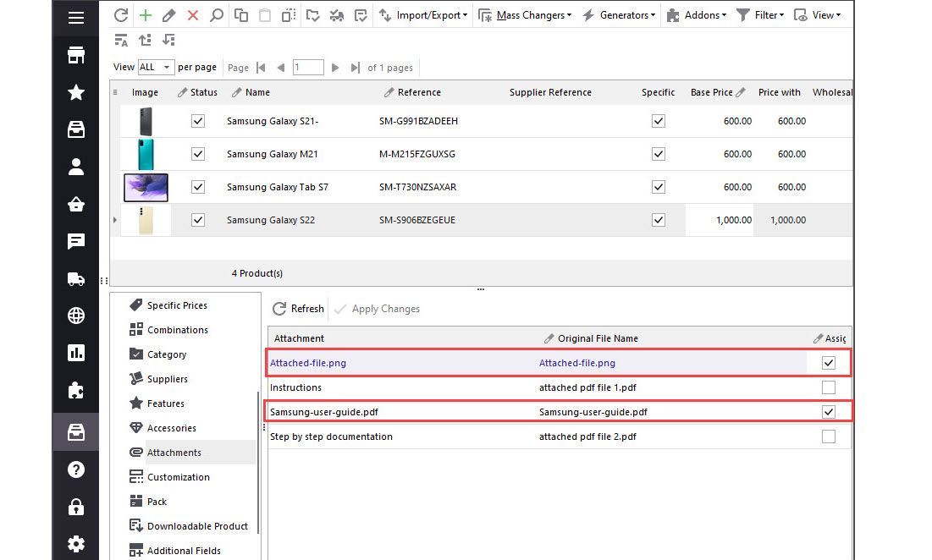Screen dimensions: 932x560
Task: Add new product with green plus icon
Action: 145,15
